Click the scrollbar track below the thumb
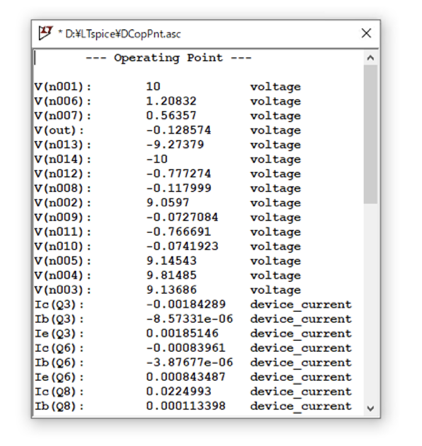Viewport: 422px width, 446px height. coord(370,302)
